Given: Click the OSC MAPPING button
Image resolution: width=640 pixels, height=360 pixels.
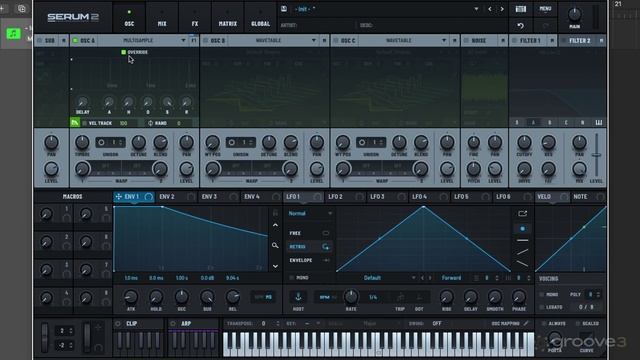Looking at the screenshot, I should pos(506,323).
